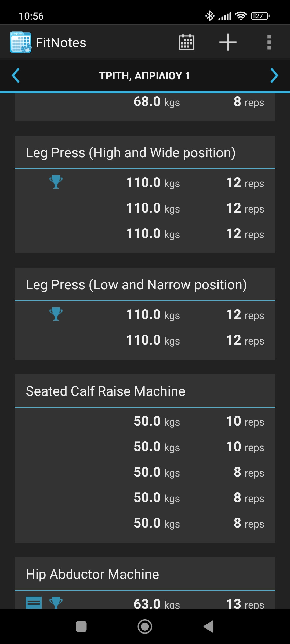Open Leg Press (Low and Narrow position) exercise

(x=136, y=285)
